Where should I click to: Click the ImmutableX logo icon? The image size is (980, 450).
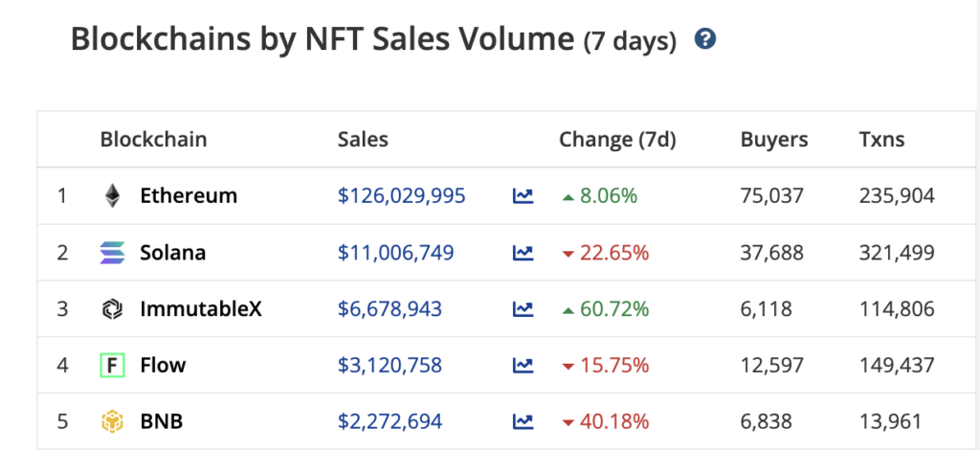113,309
